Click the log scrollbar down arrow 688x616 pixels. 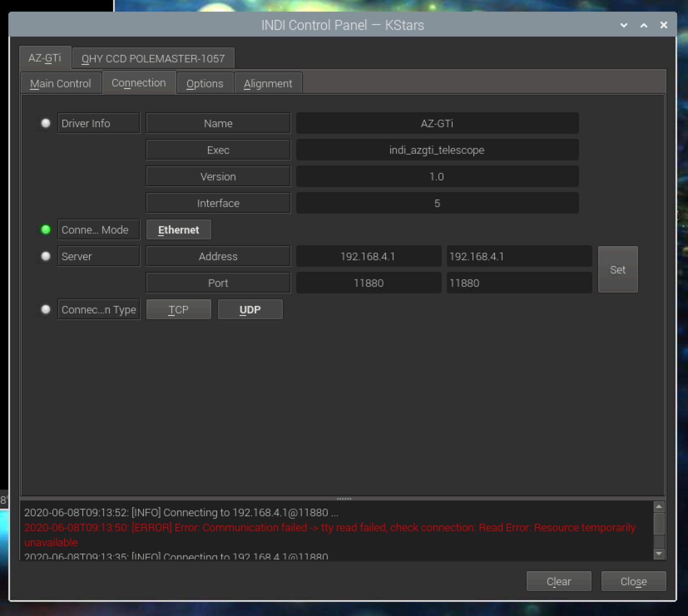click(x=659, y=554)
